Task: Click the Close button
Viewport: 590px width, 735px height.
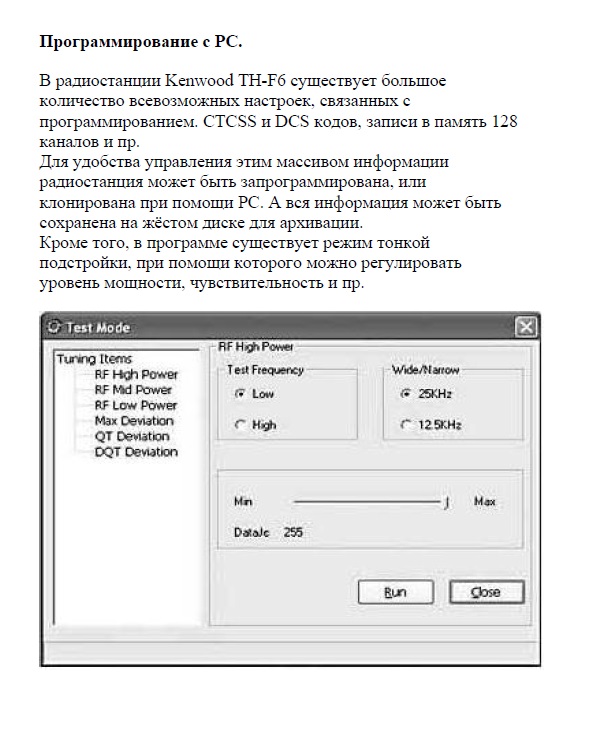Action: coord(486,592)
